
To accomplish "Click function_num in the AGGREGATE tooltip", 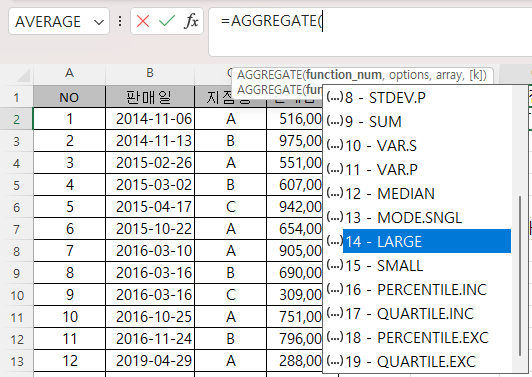I will [344, 75].
